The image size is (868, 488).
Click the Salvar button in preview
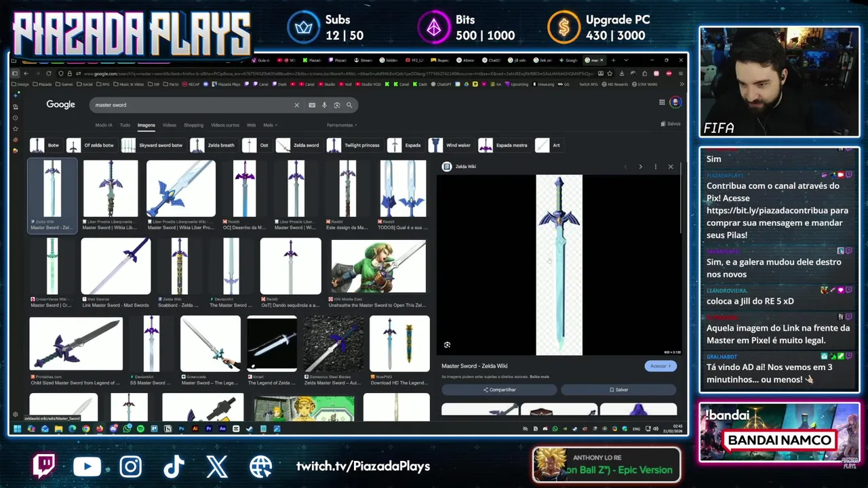tap(618, 390)
